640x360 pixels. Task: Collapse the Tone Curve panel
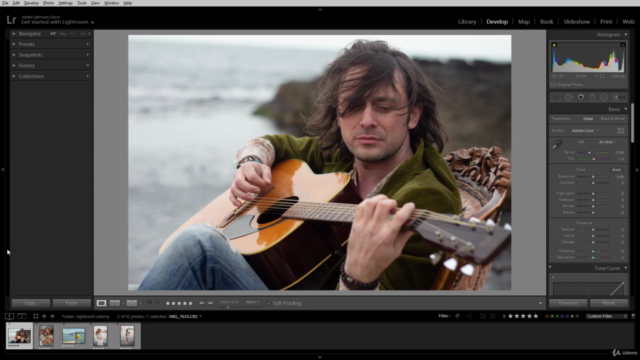pyautogui.click(x=626, y=268)
